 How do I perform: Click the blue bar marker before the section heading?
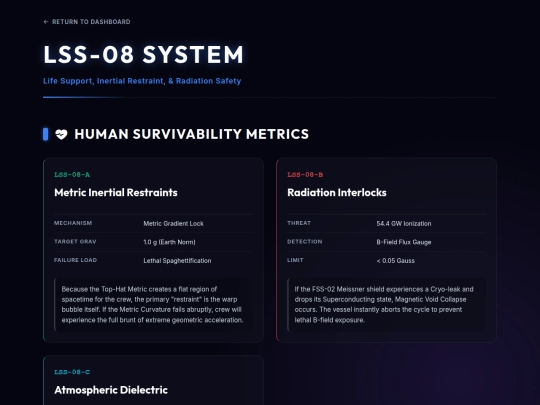tap(45, 134)
